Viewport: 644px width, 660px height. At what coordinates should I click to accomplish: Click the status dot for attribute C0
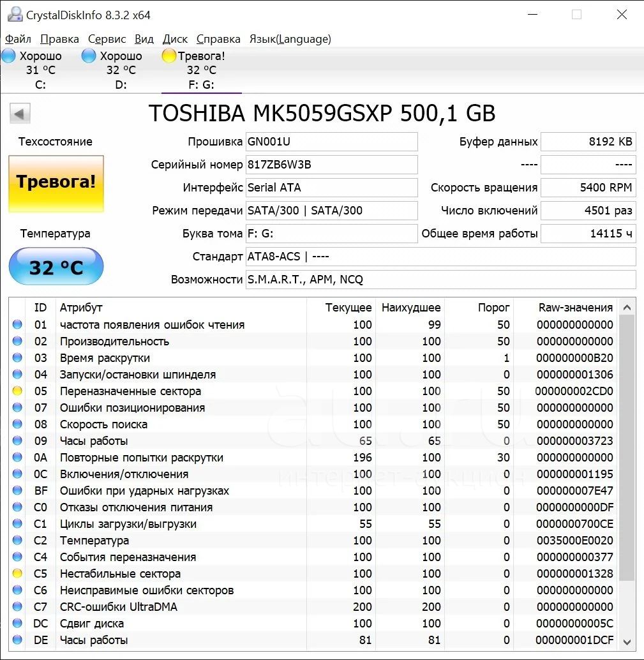(x=17, y=507)
